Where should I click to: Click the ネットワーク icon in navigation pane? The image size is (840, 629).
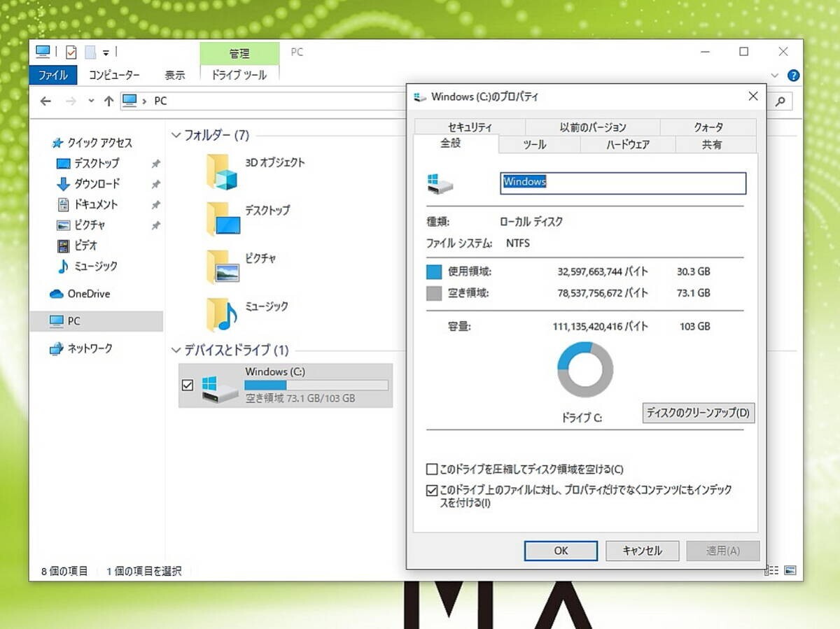(57, 348)
